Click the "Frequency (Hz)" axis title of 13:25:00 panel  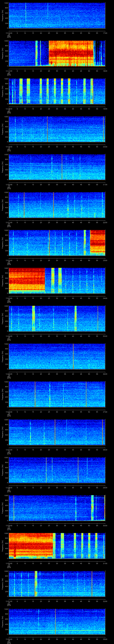tap(3, 356)
